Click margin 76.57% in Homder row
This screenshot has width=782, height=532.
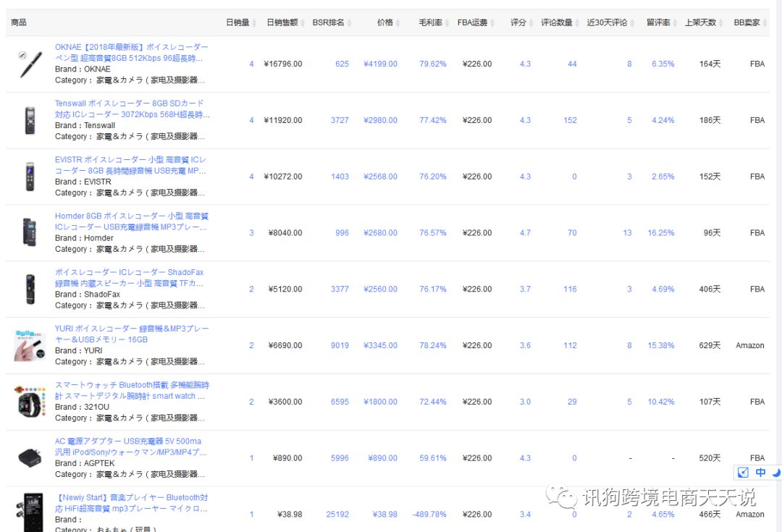coord(433,233)
